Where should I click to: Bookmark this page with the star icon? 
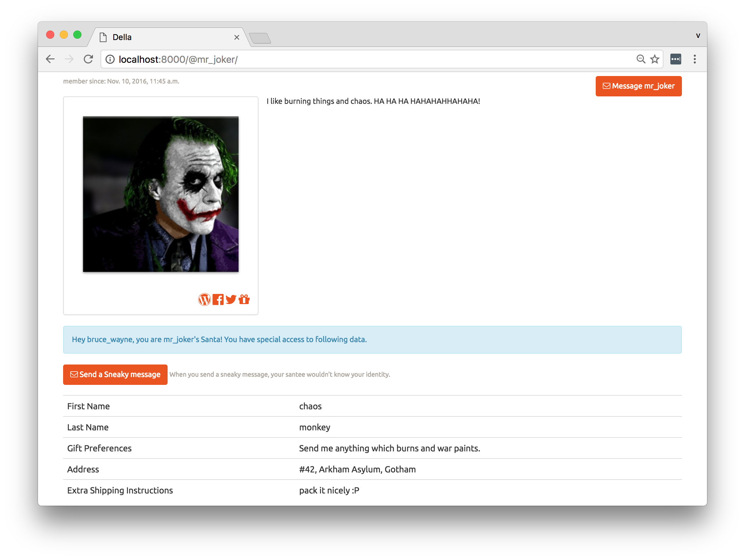(x=654, y=59)
